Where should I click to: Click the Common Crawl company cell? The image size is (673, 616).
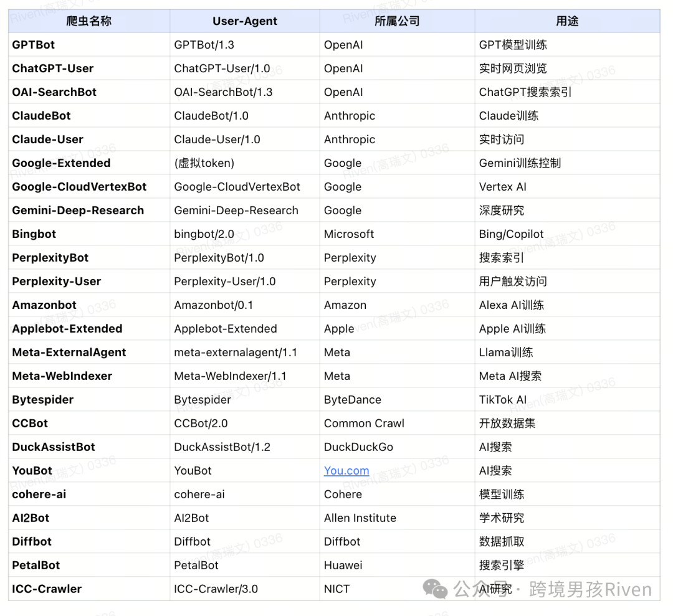[x=398, y=424]
